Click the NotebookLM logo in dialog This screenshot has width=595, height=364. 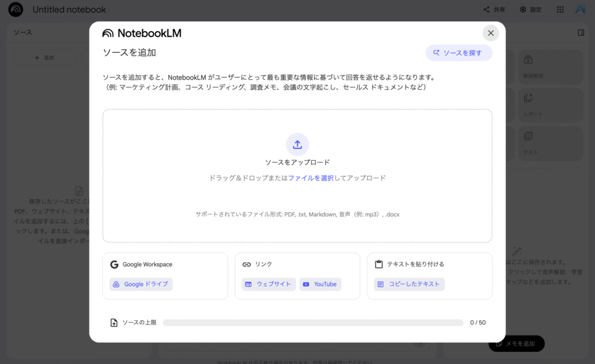pyautogui.click(x=142, y=33)
